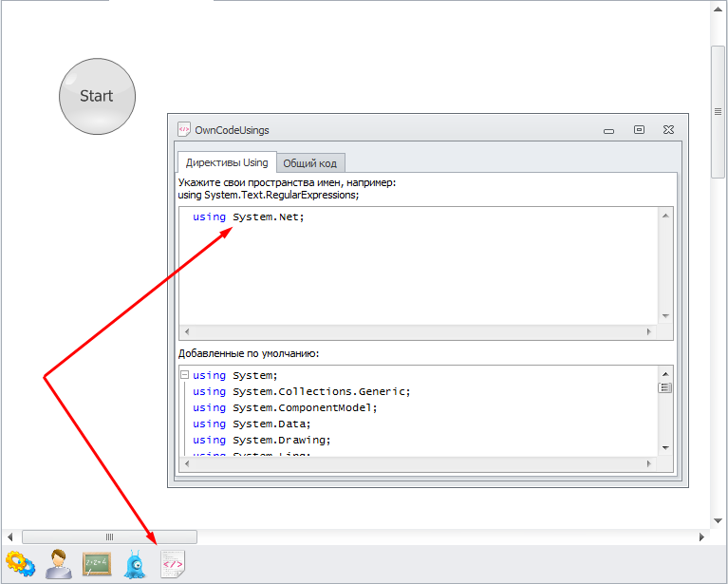The height and width of the screenshot is (584, 728).
Task: Collapse the default usings code block
Action: [x=184, y=375]
